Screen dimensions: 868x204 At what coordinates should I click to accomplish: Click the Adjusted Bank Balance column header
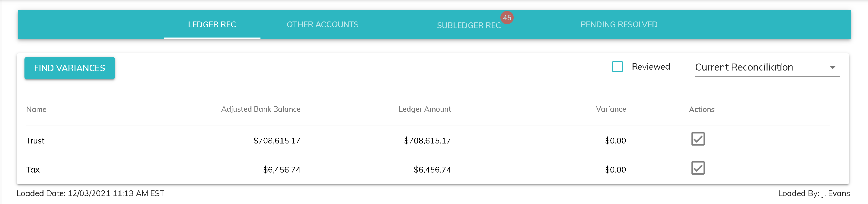[260, 109]
